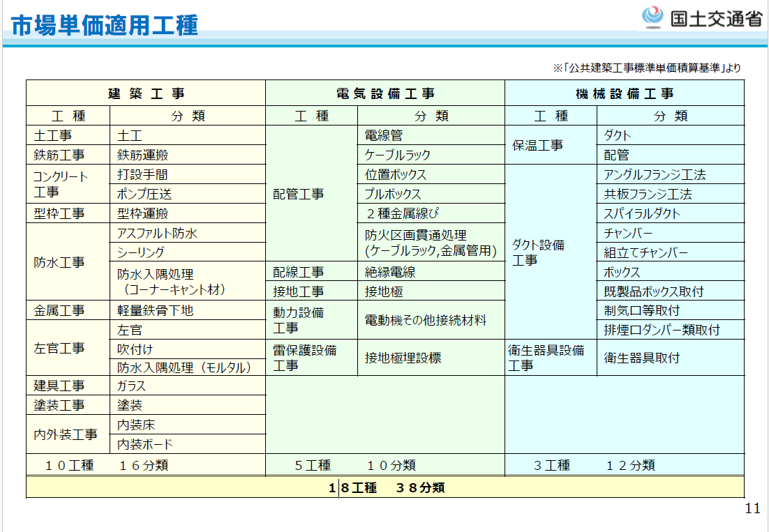Click the ケーブルラック cell

[x=431, y=154]
